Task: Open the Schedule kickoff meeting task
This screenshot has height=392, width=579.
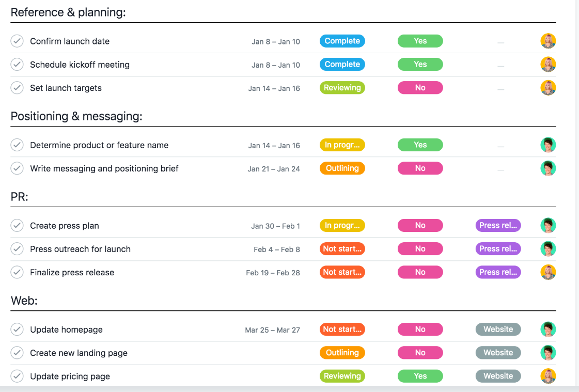Action: tap(80, 64)
